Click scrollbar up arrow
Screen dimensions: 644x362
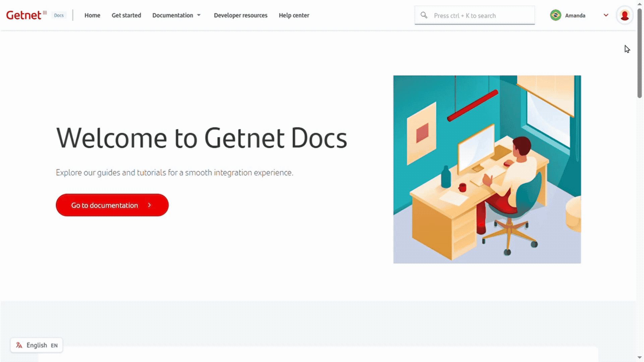(x=640, y=4)
